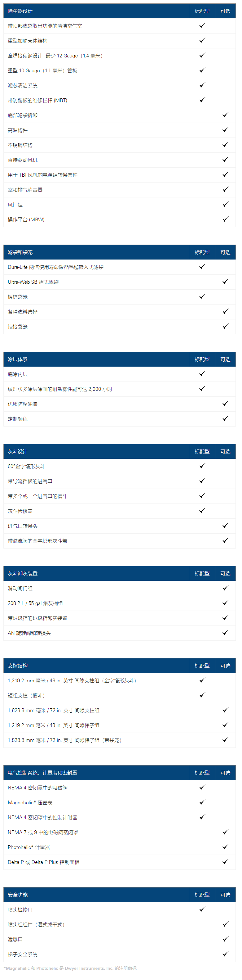Click the Delta P 或 Delta P Plus 控制面板 row
The width and height of the screenshot is (242, 980).
tap(120, 862)
